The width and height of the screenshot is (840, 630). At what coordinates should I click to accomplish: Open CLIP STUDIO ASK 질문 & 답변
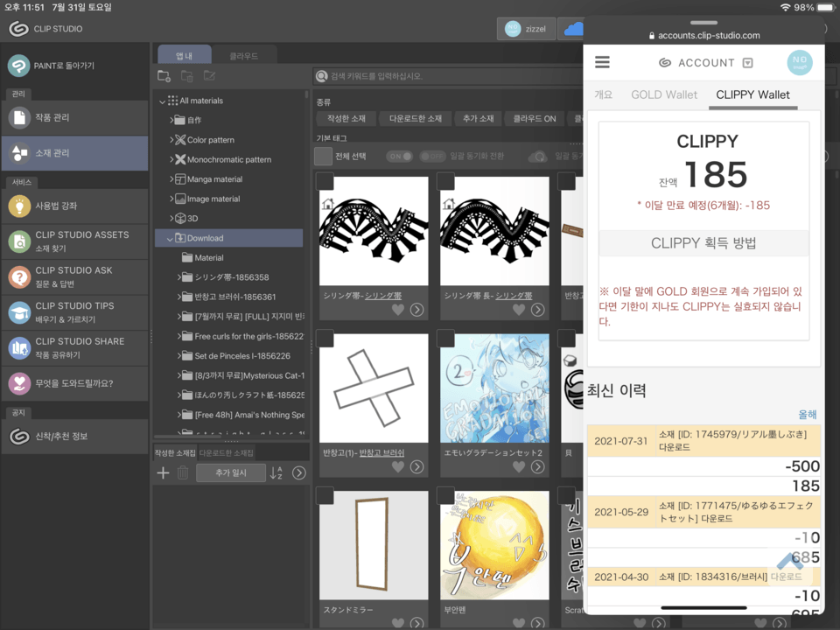(74, 277)
